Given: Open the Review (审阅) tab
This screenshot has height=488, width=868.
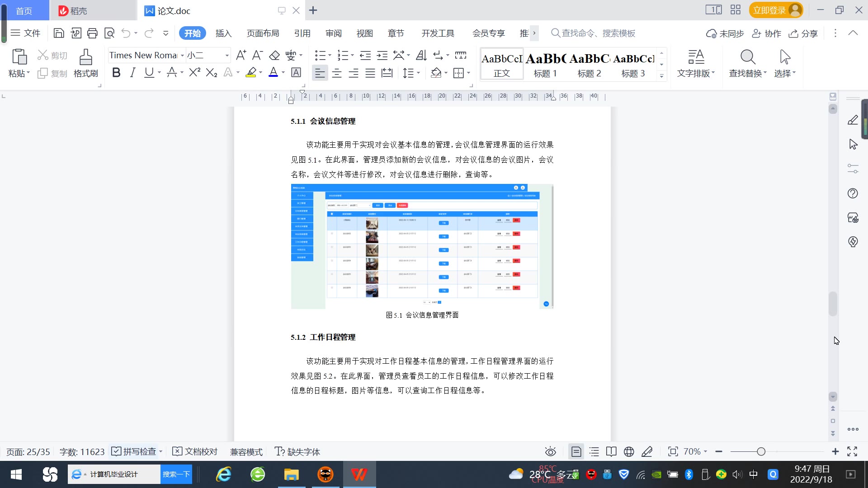Looking at the screenshot, I should click(x=334, y=33).
